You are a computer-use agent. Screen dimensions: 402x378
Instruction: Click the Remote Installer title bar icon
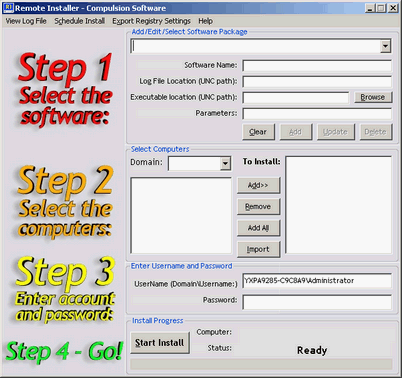[x=8, y=7]
